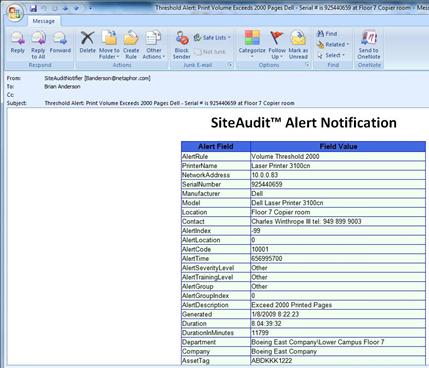Click the AlertTrainingLevel field label

pyautogui.click(x=207, y=277)
